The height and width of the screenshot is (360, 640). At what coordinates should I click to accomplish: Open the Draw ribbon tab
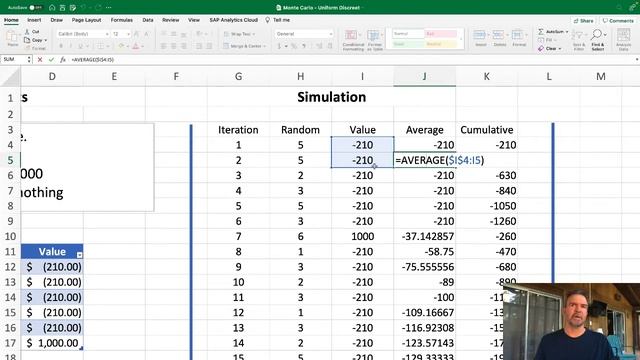tap(57, 20)
